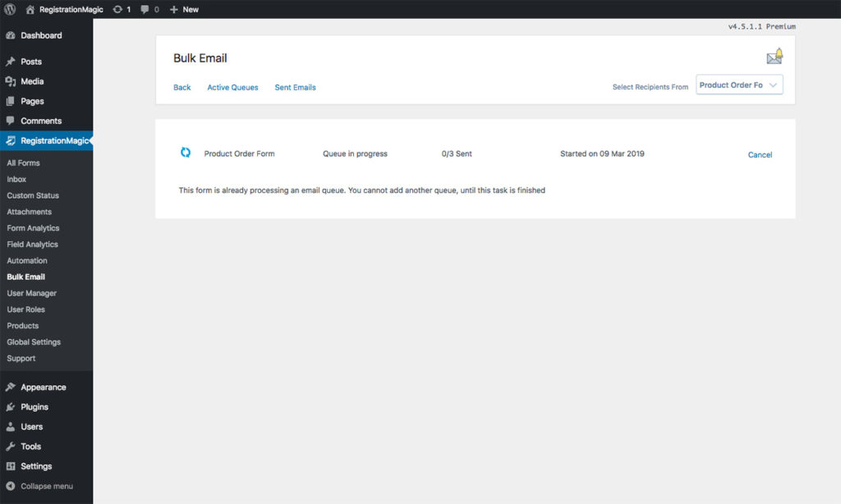The height and width of the screenshot is (504, 841).
Task: Select Automation in the sidebar
Action: [27, 261]
